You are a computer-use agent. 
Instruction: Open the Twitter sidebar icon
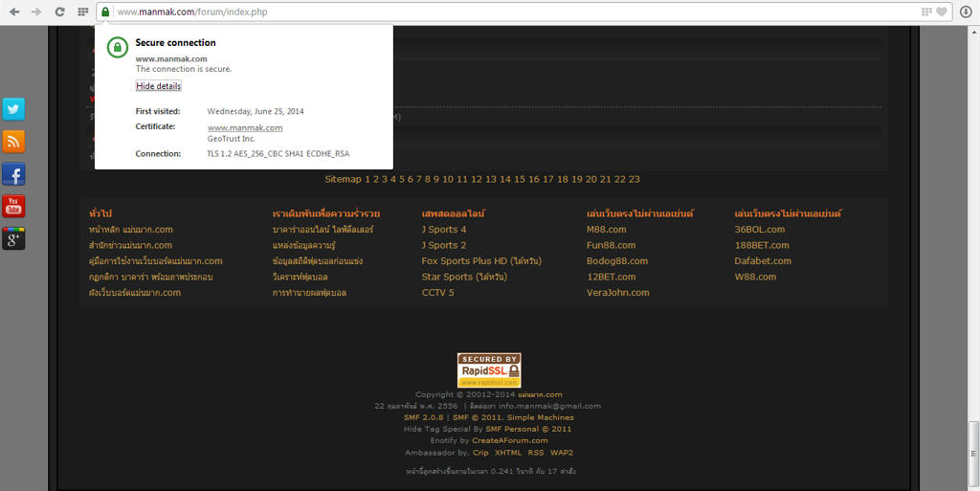13,109
